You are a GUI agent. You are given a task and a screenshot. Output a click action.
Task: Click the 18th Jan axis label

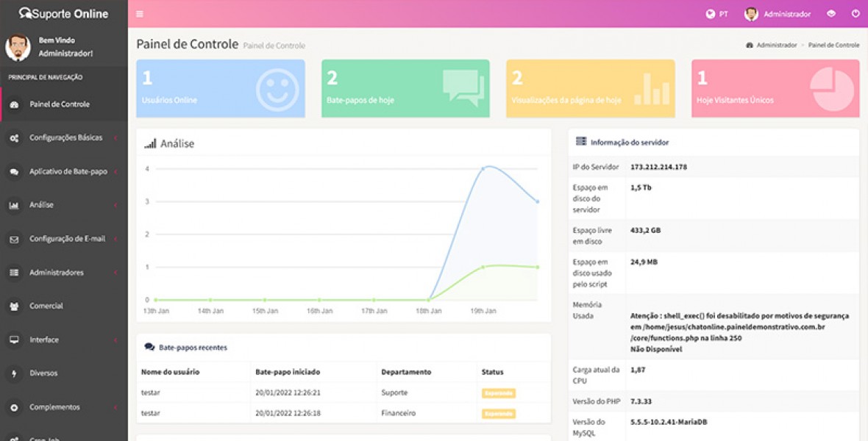click(428, 311)
